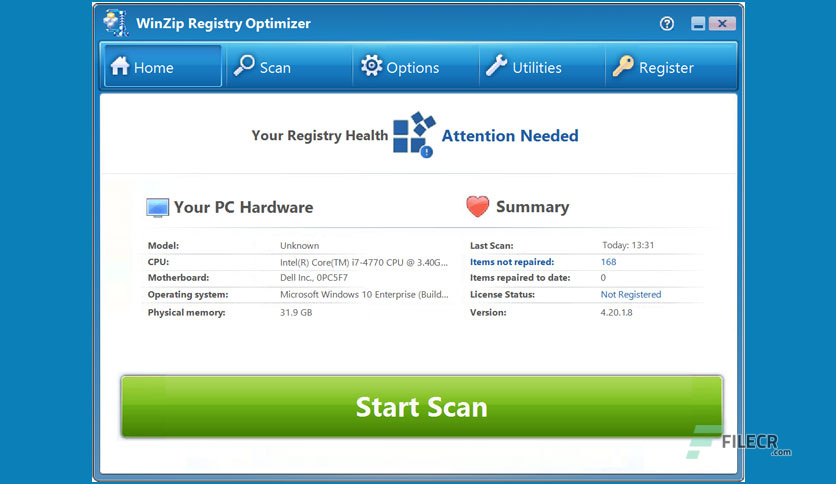
Task: Click the wrench icon for Utilities
Action: point(496,66)
